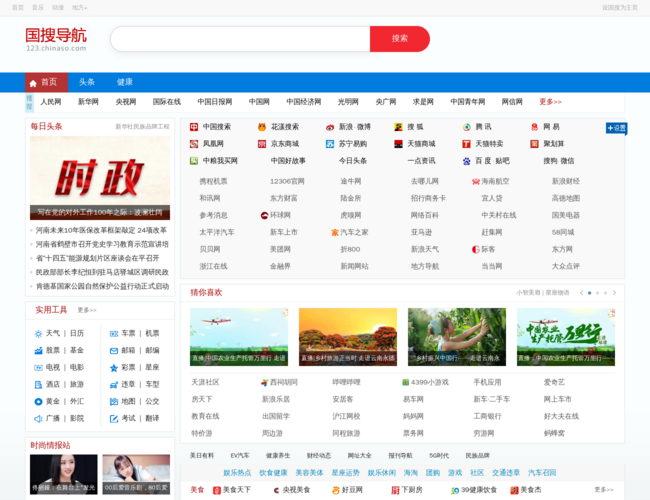Select the EV汽车 bottom tab

[240, 456]
